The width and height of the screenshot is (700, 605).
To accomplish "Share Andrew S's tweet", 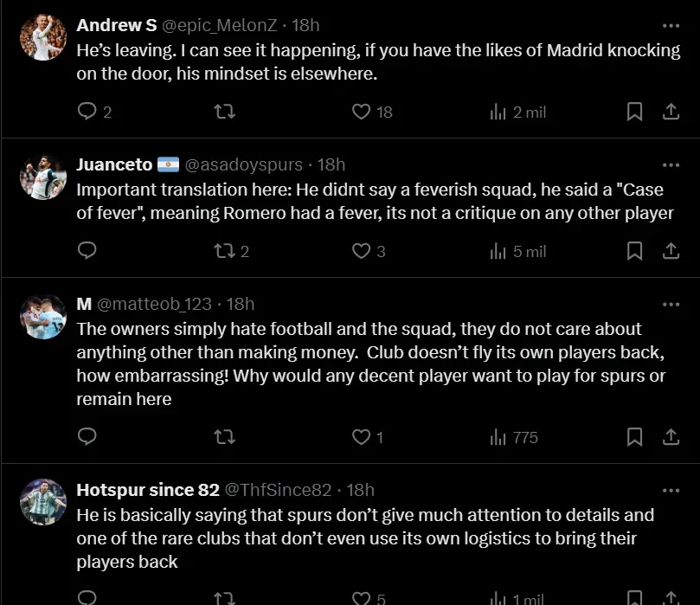I will [671, 112].
